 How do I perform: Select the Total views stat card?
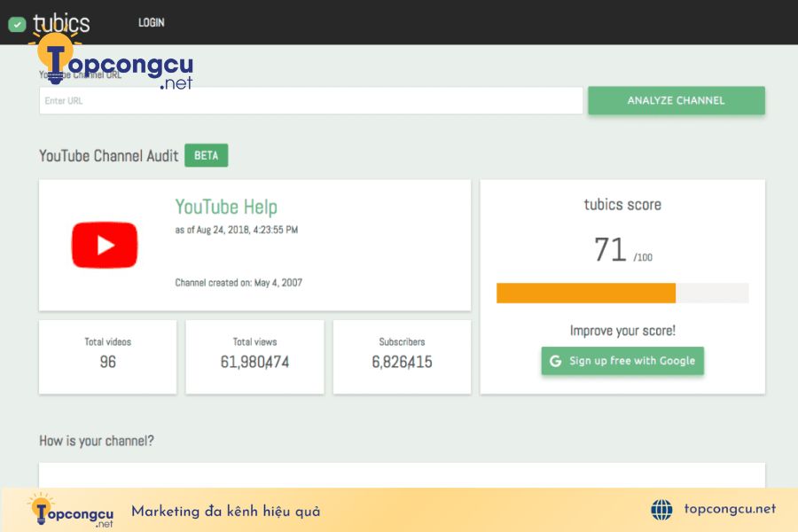click(x=255, y=356)
